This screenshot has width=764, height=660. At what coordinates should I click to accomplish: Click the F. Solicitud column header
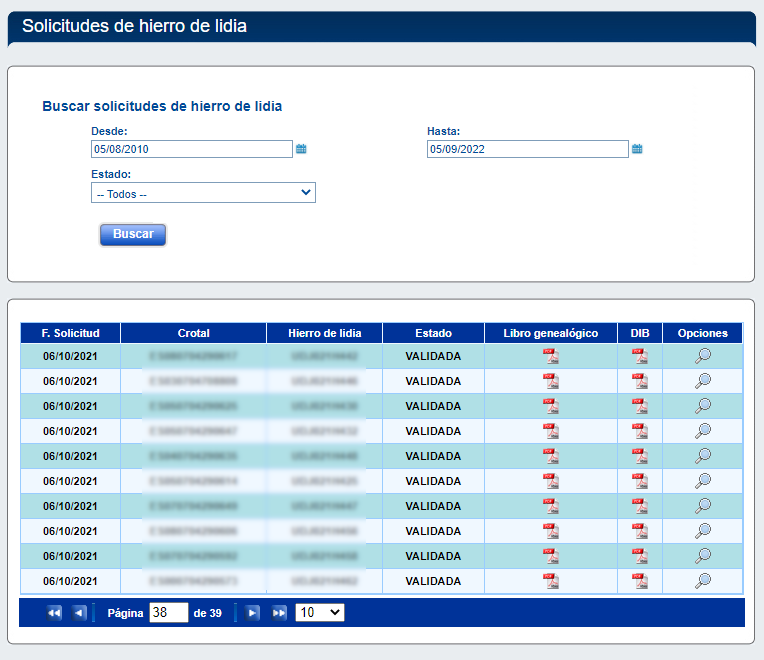pos(70,333)
